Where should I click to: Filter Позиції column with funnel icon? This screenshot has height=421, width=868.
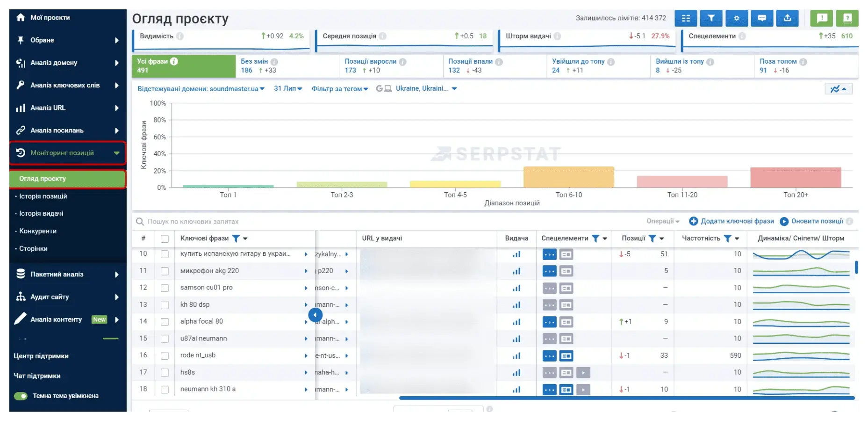653,239
